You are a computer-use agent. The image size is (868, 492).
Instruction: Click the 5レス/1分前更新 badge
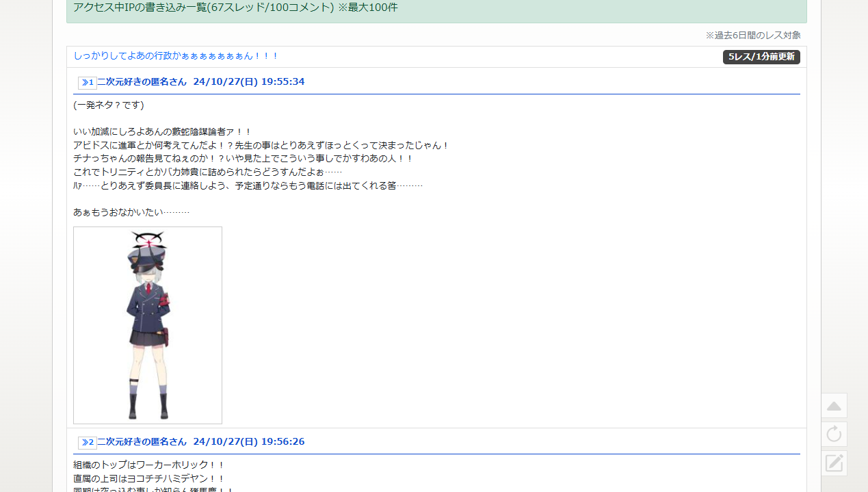[761, 57]
